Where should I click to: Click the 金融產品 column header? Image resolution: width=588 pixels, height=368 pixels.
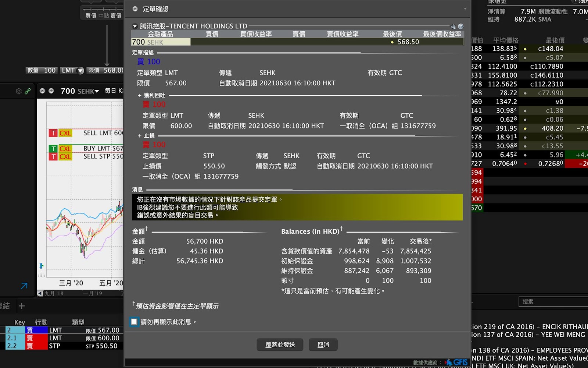[x=160, y=34]
